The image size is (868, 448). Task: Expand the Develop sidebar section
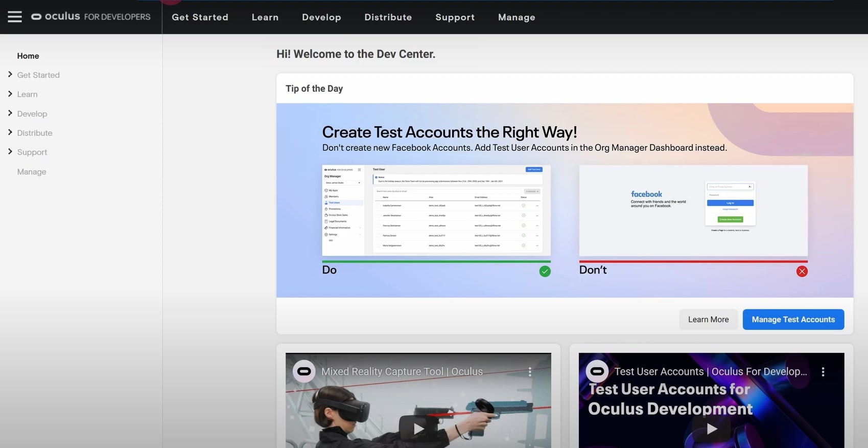[x=10, y=114]
